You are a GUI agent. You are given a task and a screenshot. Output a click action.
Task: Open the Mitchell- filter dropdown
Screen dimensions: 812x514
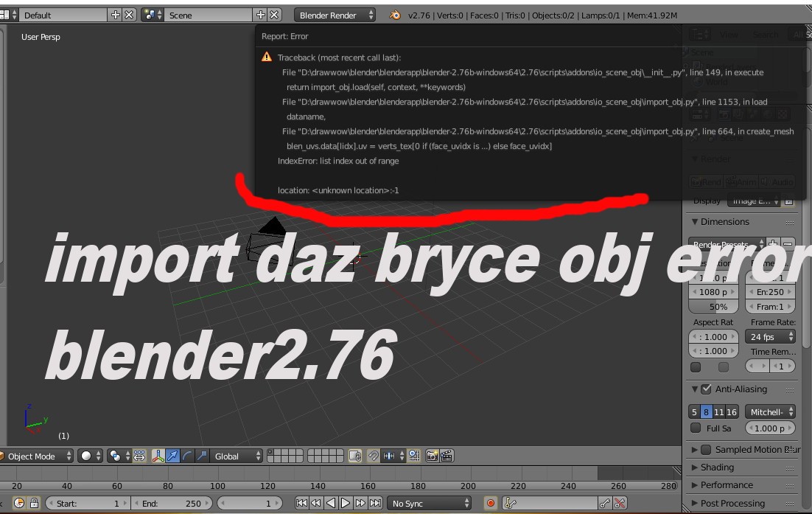click(770, 412)
